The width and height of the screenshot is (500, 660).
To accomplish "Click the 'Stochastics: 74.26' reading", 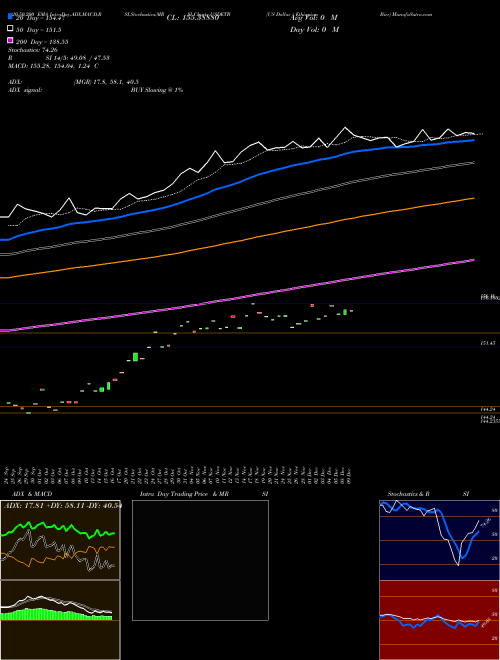I will [32, 50].
